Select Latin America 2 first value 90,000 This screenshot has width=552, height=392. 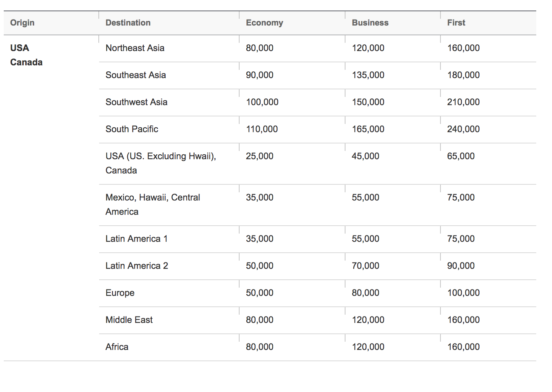tap(461, 266)
